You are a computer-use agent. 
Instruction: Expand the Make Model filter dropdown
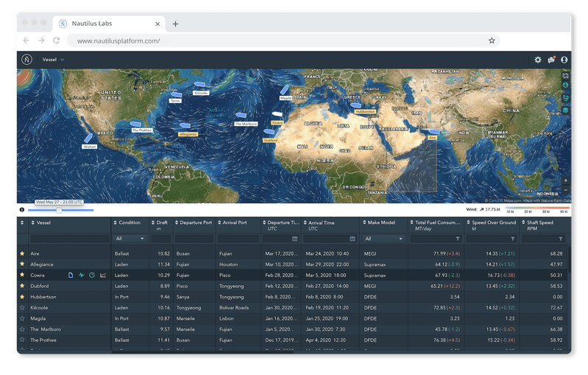pyautogui.click(x=383, y=239)
